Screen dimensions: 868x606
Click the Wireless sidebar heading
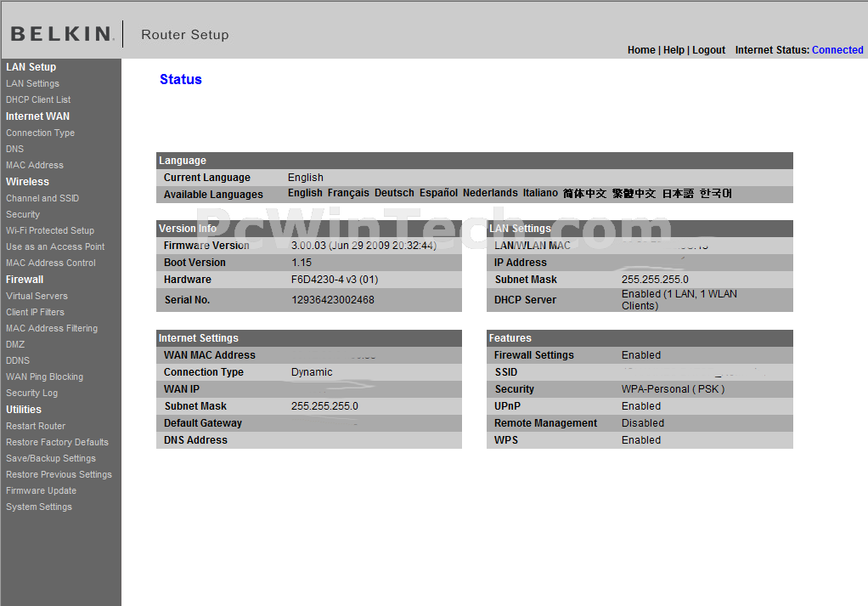tap(27, 182)
